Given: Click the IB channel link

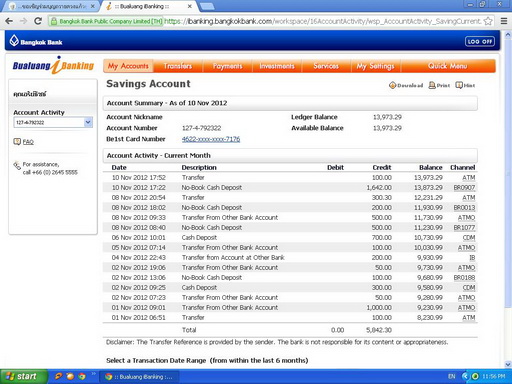Looking at the screenshot, I should tap(472, 258).
